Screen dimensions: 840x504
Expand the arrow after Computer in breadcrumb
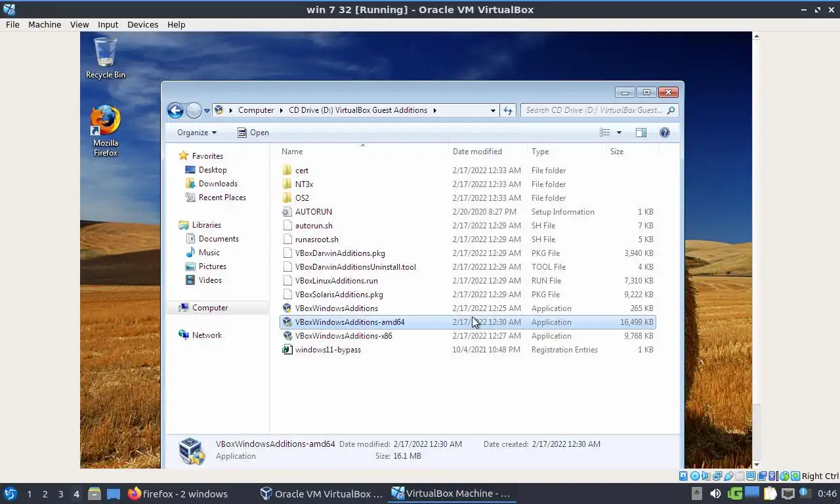(x=282, y=110)
